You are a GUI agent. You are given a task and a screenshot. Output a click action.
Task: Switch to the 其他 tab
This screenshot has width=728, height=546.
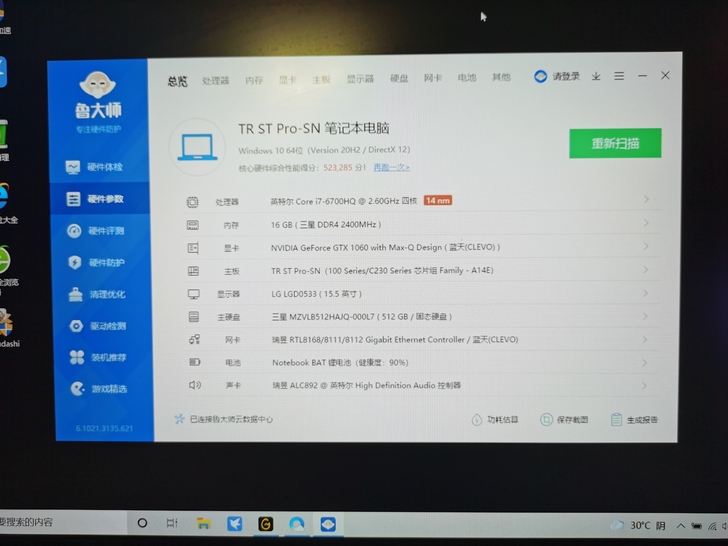point(501,77)
